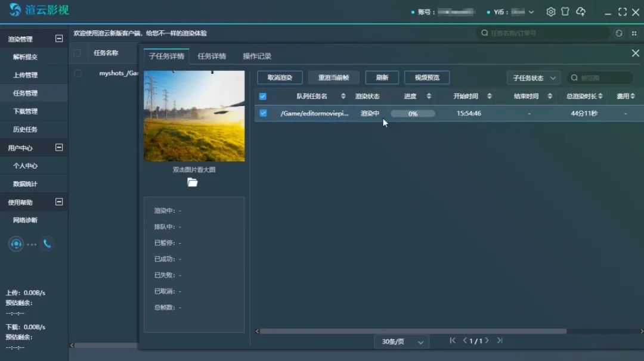
Task: Click the refresh icon beside search bar
Action: pyautogui.click(x=619, y=33)
